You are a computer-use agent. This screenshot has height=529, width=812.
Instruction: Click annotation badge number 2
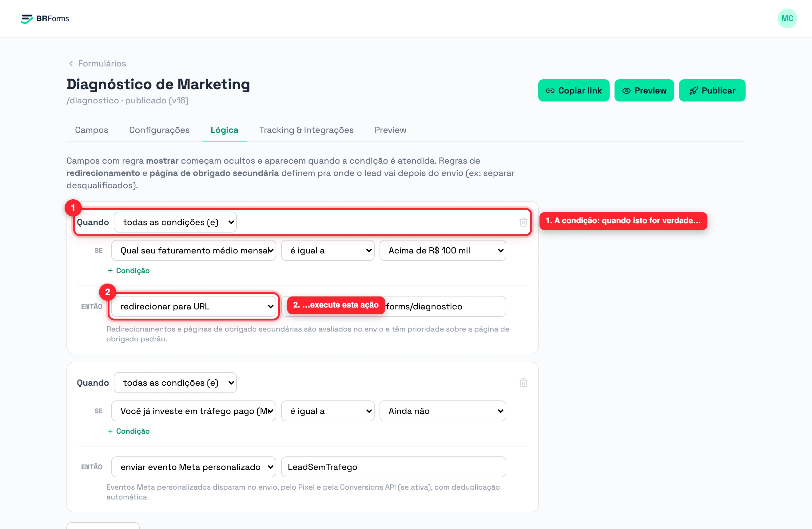[107, 292]
